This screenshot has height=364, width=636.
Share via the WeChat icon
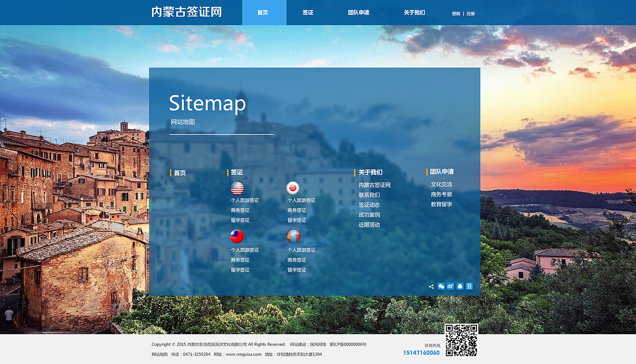[x=441, y=287]
